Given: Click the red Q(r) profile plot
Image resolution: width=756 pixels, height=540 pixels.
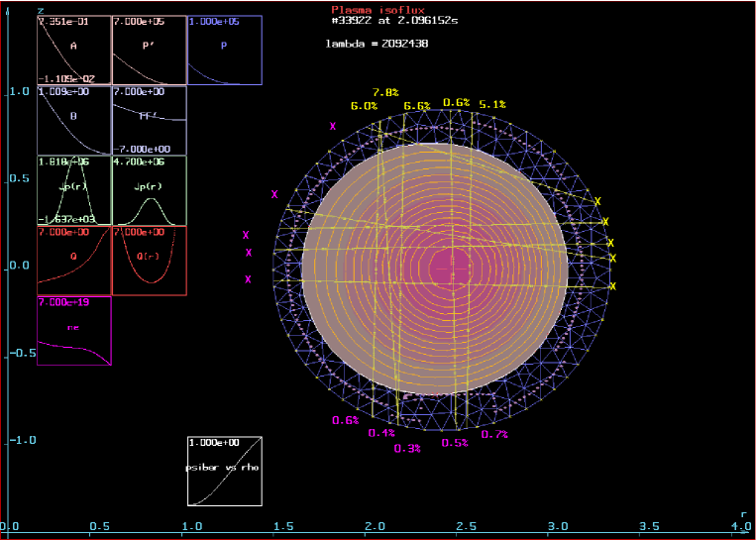Looking at the screenshot, I should 149,261.
